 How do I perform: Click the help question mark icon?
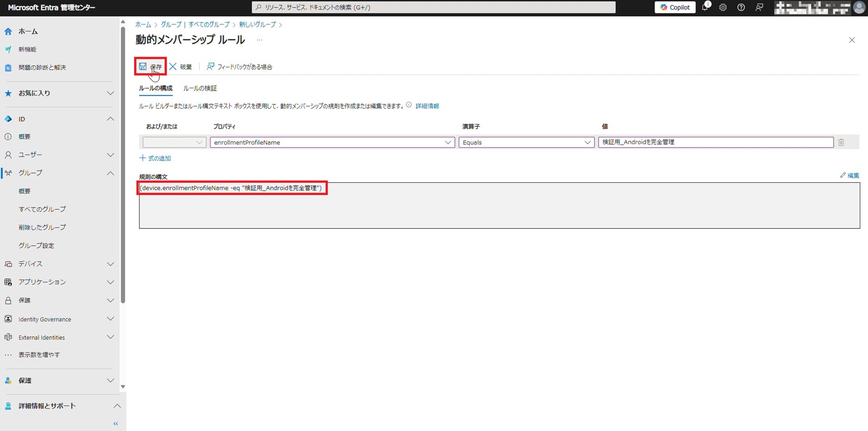pyautogui.click(x=741, y=7)
